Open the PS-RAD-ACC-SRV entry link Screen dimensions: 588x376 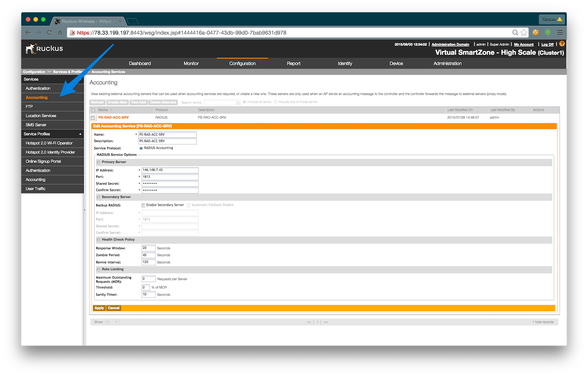tap(114, 118)
